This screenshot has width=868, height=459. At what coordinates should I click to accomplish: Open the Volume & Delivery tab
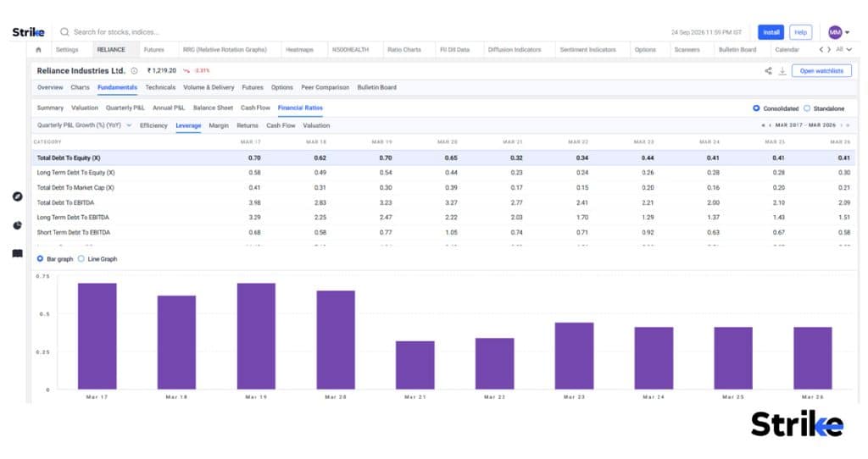click(209, 87)
